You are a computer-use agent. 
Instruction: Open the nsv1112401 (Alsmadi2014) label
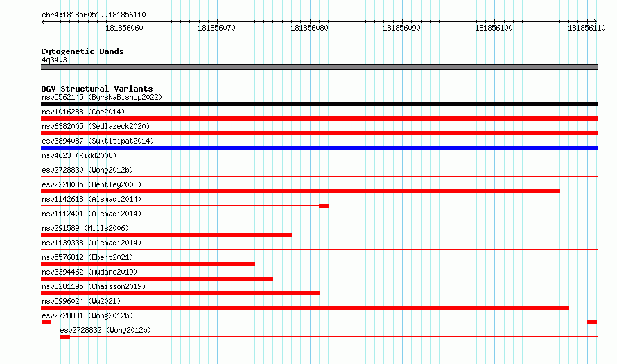[x=92, y=214]
